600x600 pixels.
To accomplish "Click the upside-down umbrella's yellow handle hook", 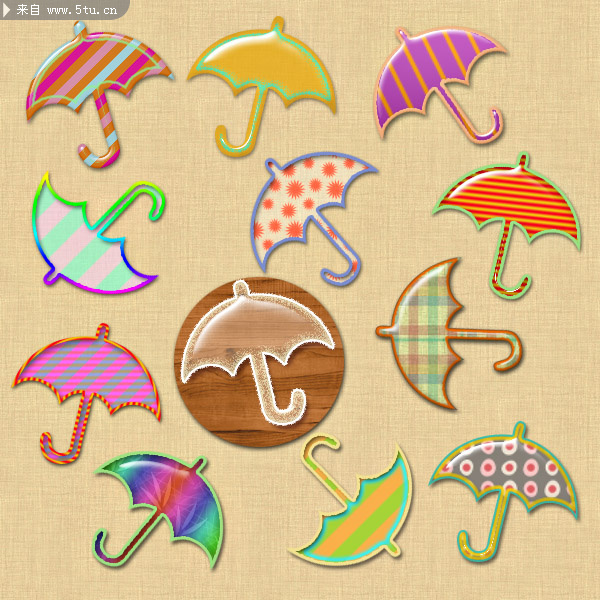I will click(x=318, y=447).
